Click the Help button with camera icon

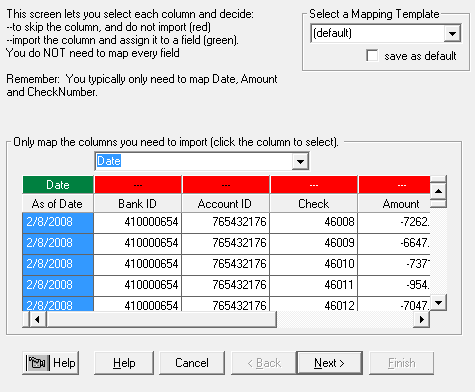pyautogui.click(x=51, y=363)
